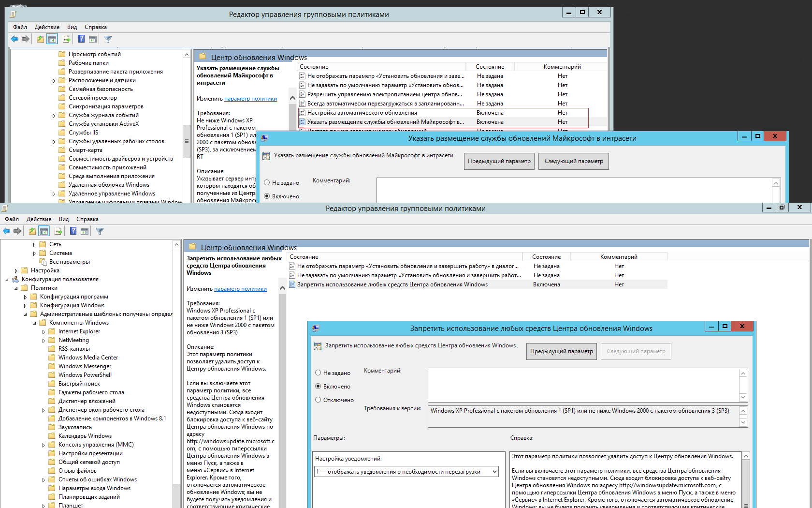812x508 pixels.
Task: Click the export list icon in lower editor toolbar
Action: pos(58,231)
